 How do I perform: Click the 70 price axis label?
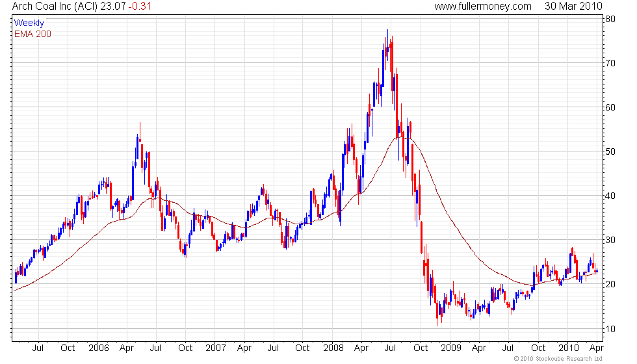[610, 63]
